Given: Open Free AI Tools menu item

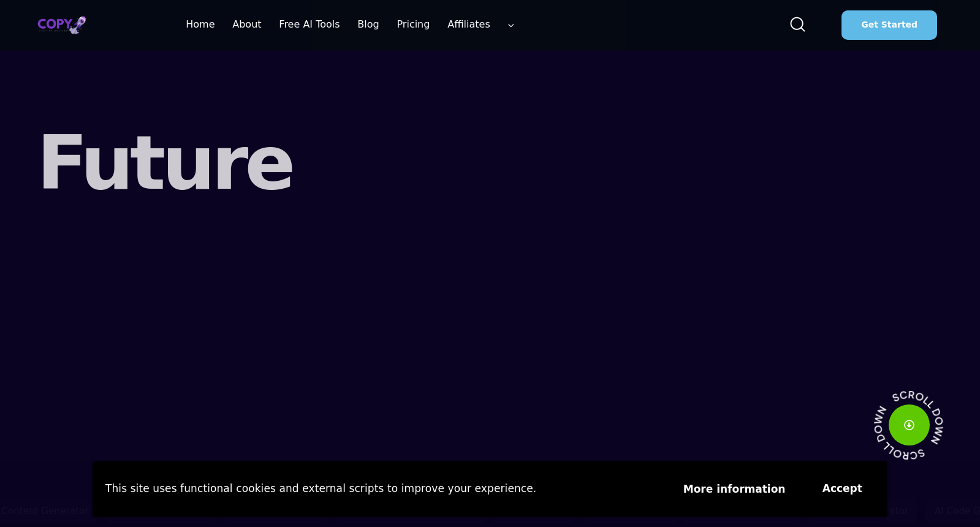Looking at the screenshot, I should (x=310, y=25).
